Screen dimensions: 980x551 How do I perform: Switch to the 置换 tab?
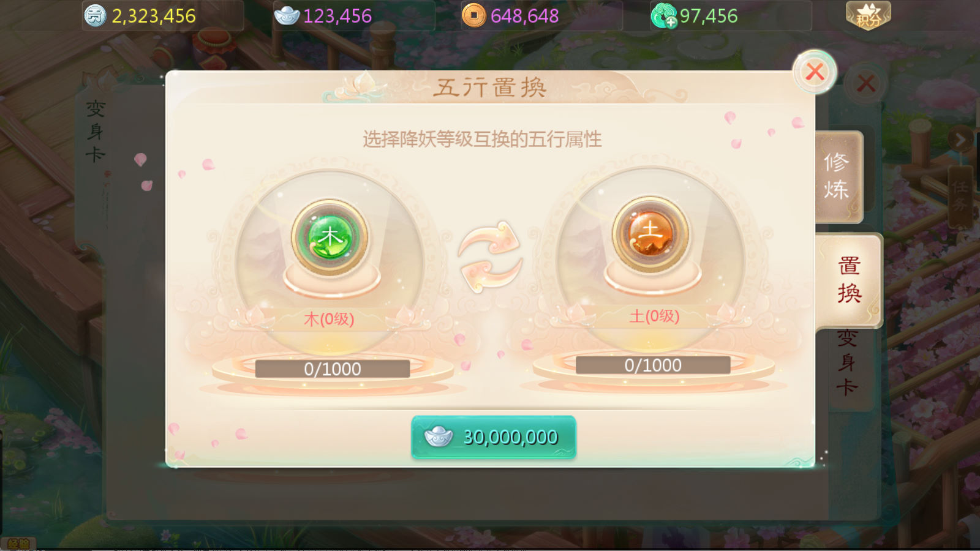pos(850,280)
